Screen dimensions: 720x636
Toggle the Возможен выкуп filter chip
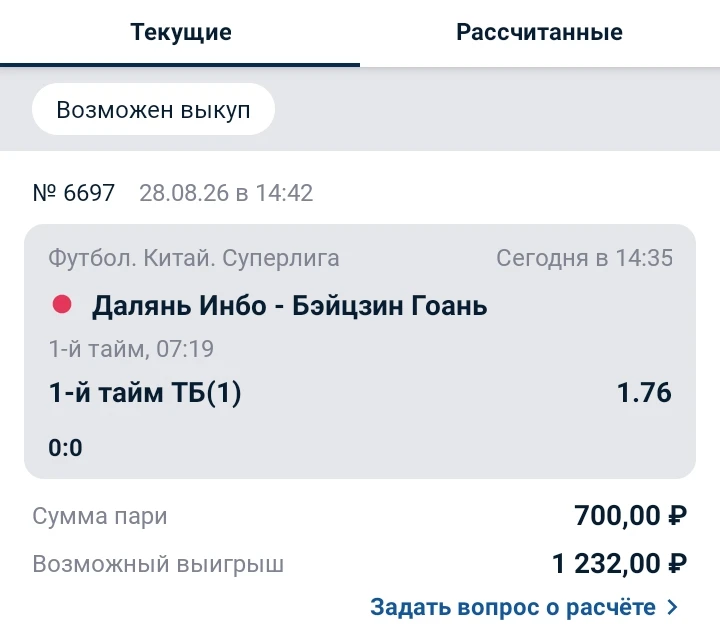pos(153,109)
